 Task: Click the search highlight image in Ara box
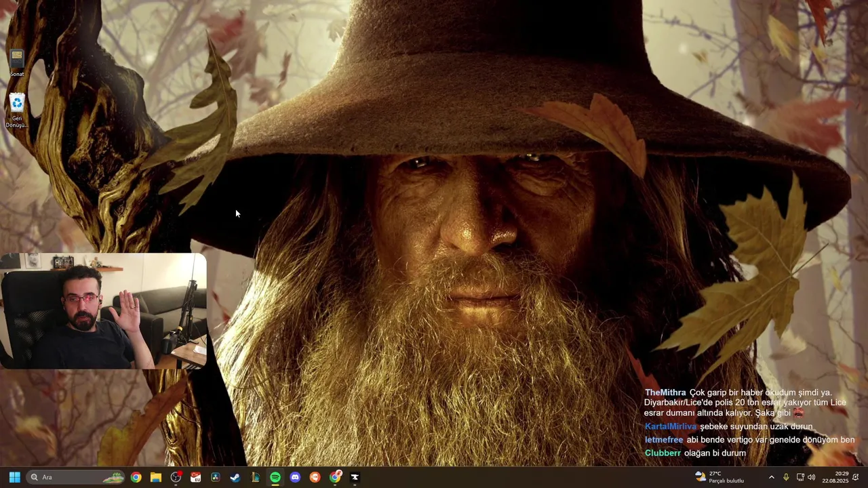pyautogui.click(x=113, y=477)
